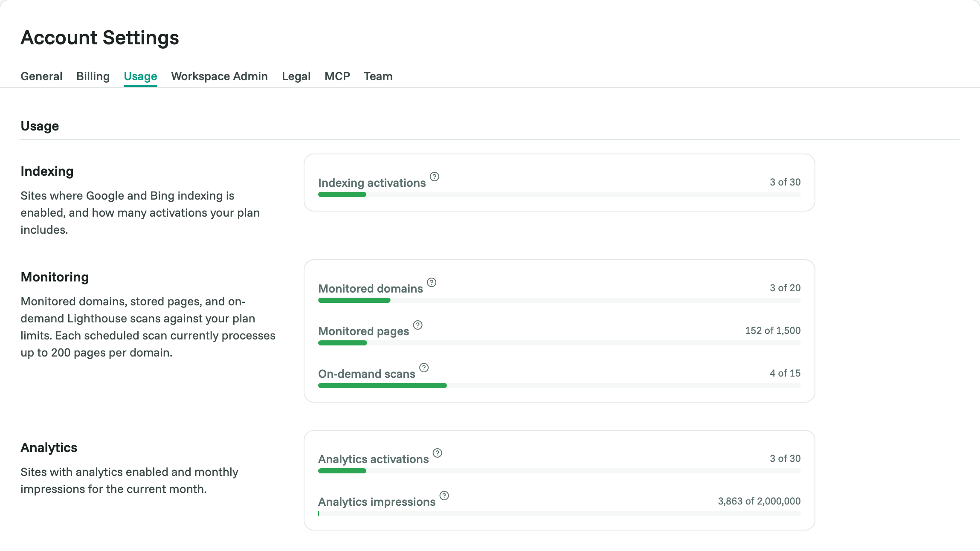Screen dimensions: 980x551
Task: Click the Monitoring section heading
Action: pyautogui.click(x=55, y=277)
